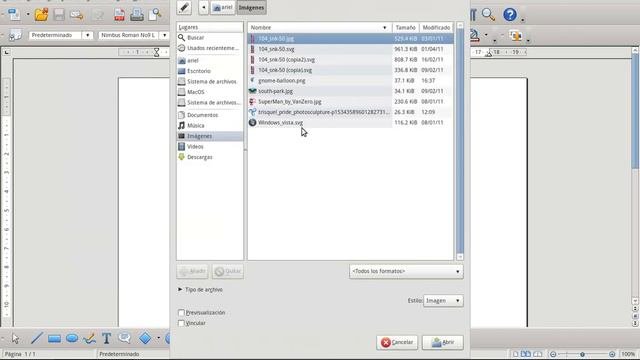Viewport: 640px width, 360px height.
Task: Choose the Text tool in Drawing toolbar
Action: click(107, 338)
